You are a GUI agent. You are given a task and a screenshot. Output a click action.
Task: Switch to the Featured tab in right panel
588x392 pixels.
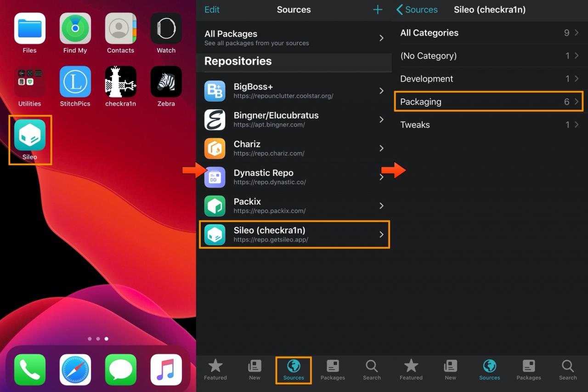[411, 370]
